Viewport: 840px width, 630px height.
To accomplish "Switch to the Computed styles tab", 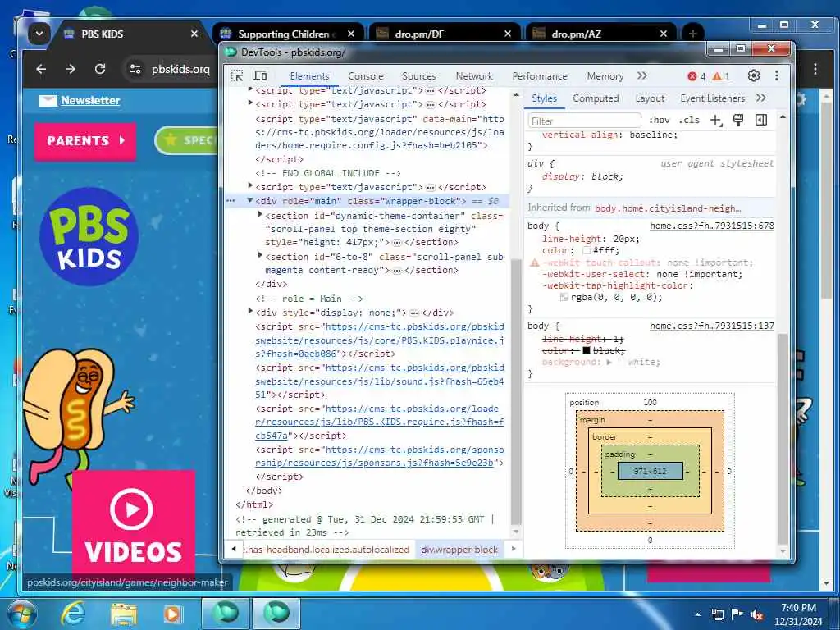I will 596,98.
